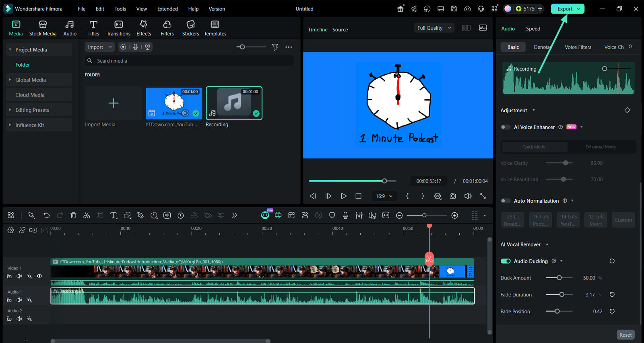Image resolution: width=644 pixels, height=343 pixels.
Task: Zoom in timeline with plus icon
Action: pos(455,216)
